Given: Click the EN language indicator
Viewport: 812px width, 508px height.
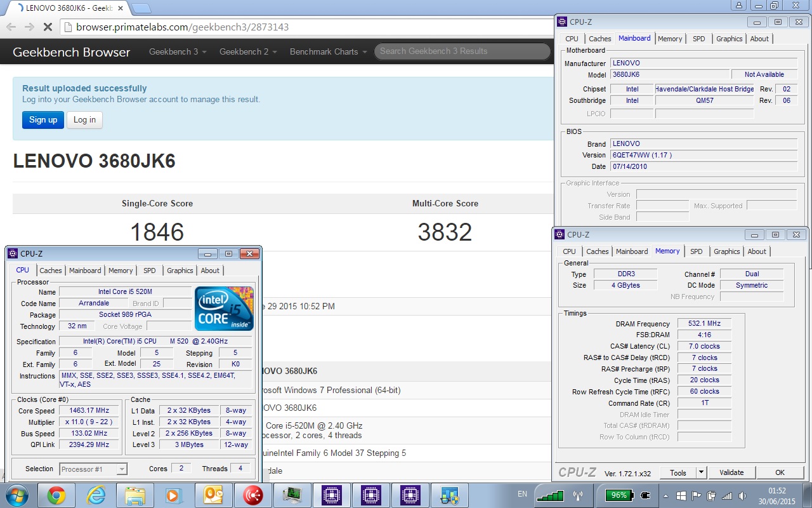Looking at the screenshot, I should [x=522, y=494].
